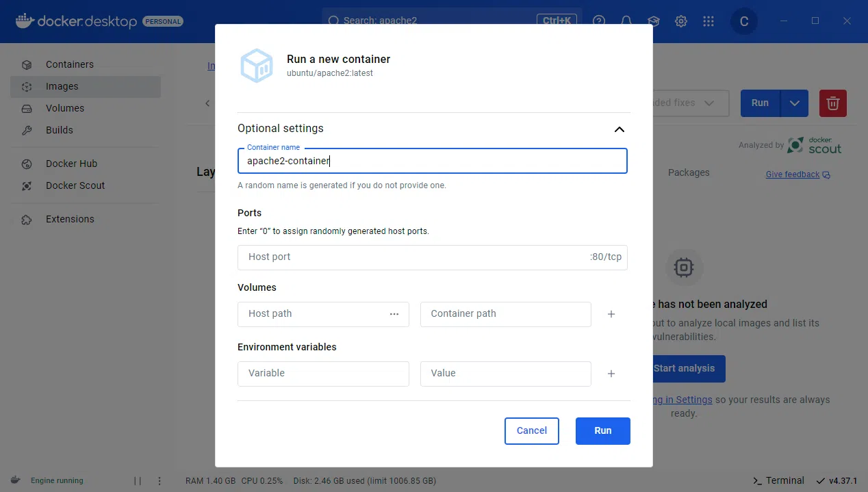The image size is (868, 492).
Task: Open the help question mark icon
Action: [598, 21]
